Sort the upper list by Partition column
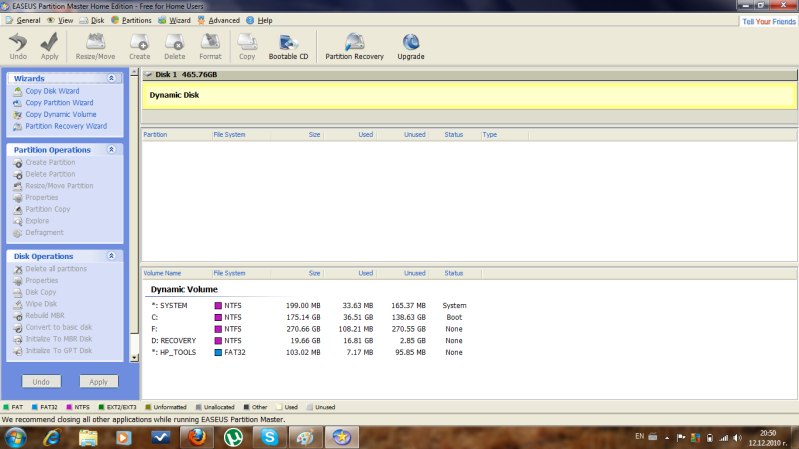Image resolution: width=799 pixels, height=449 pixels. pyautogui.click(x=177, y=135)
